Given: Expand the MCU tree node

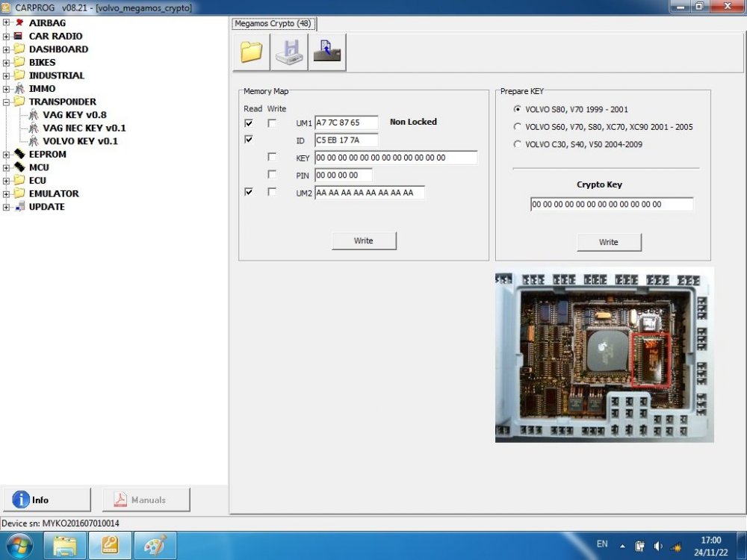Looking at the screenshot, I should click(6, 167).
